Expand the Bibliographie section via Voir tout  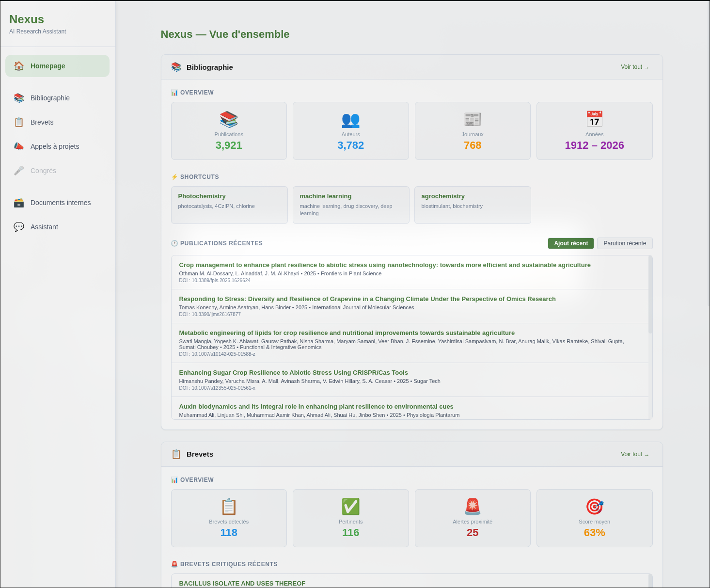point(634,67)
